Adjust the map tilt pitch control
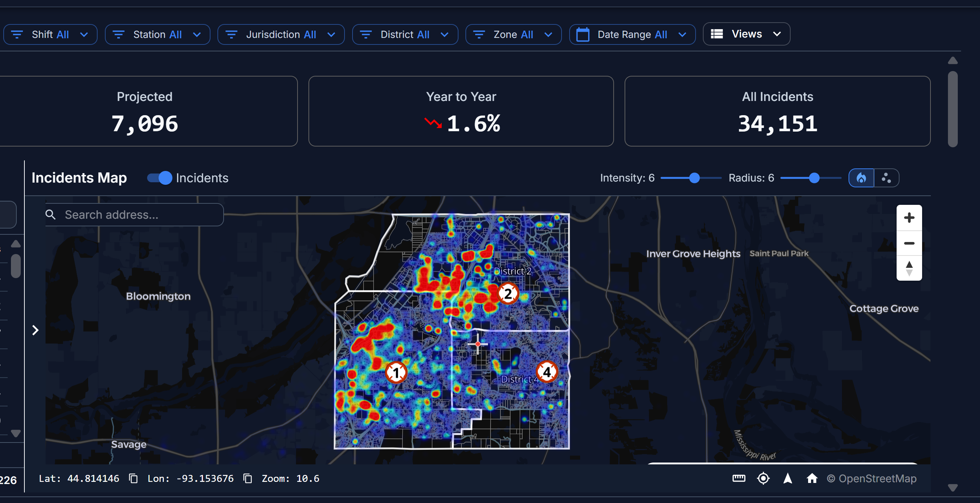The image size is (980, 503). (909, 269)
